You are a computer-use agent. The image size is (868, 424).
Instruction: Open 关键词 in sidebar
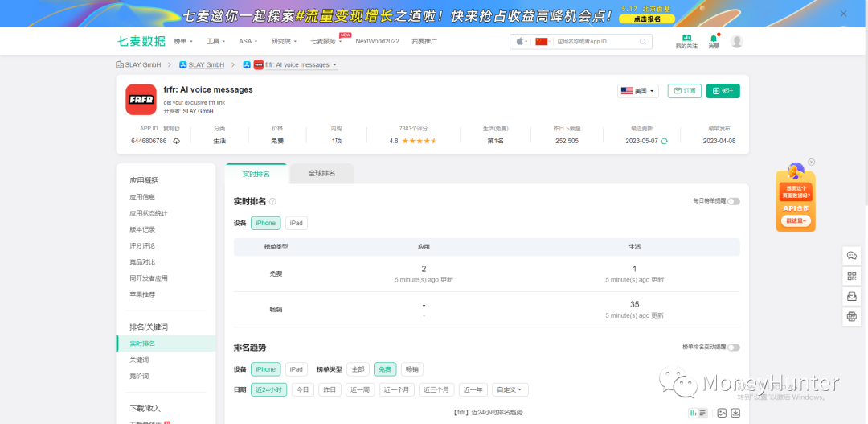[139, 360]
